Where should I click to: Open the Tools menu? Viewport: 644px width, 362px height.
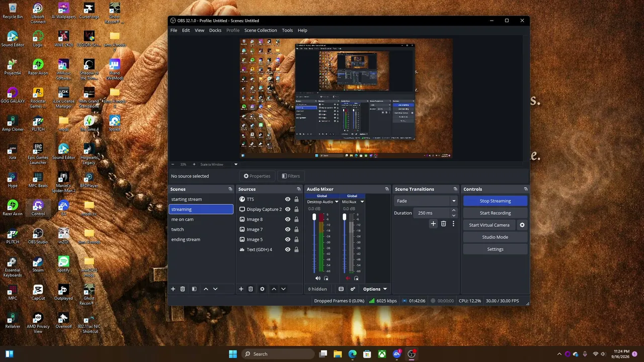pyautogui.click(x=287, y=30)
